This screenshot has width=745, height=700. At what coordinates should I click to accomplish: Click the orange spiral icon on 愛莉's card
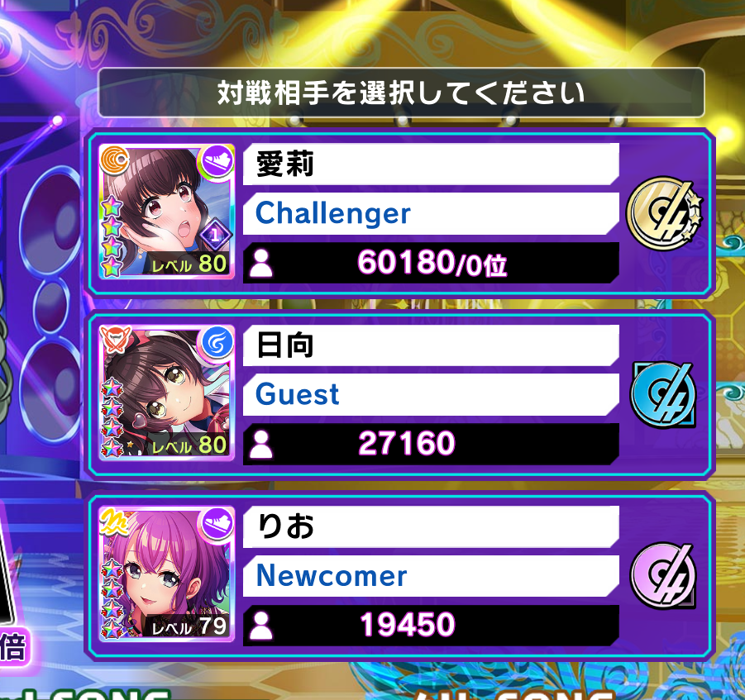tap(114, 159)
